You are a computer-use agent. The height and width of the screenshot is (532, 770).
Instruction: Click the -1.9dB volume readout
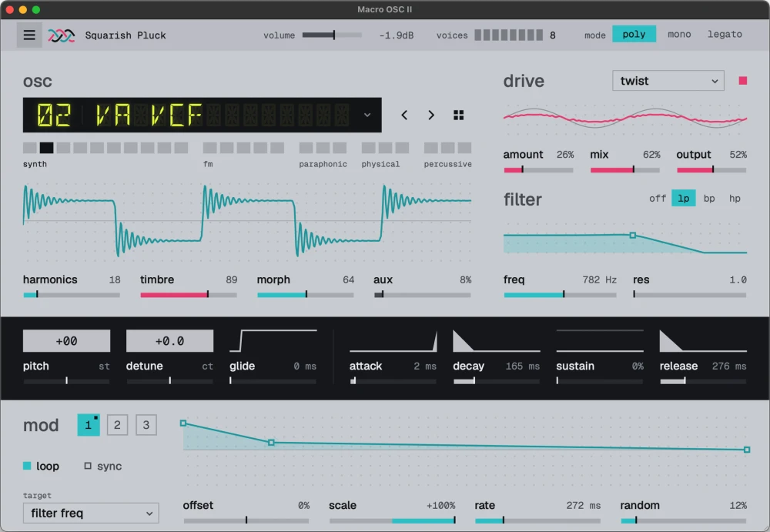pyautogui.click(x=397, y=35)
